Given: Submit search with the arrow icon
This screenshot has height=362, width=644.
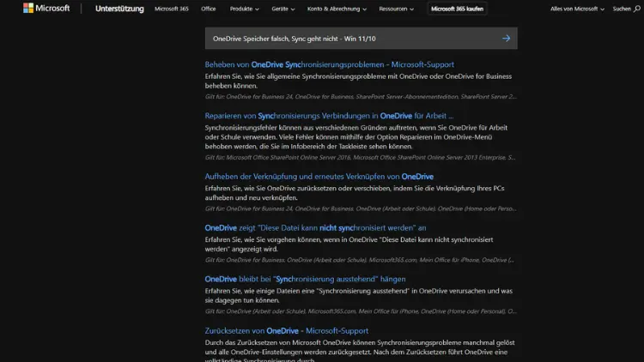Looking at the screenshot, I should (506, 39).
